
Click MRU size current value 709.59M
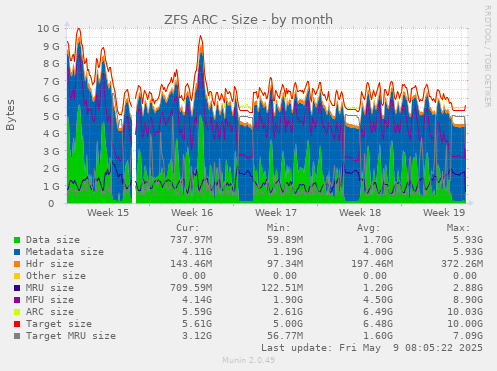click(191, 288)
